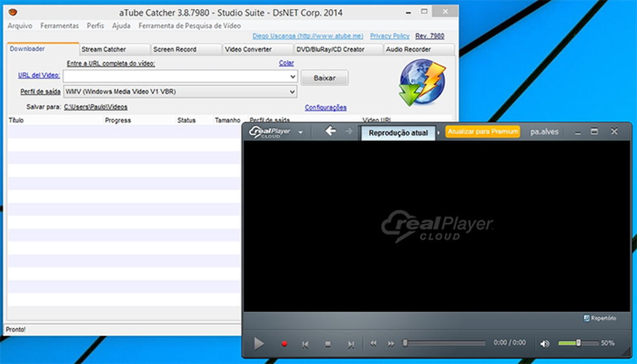Open the Repertório library link
Image resolution: width=637 pixels, height=364 pixels.
point(599,318)
